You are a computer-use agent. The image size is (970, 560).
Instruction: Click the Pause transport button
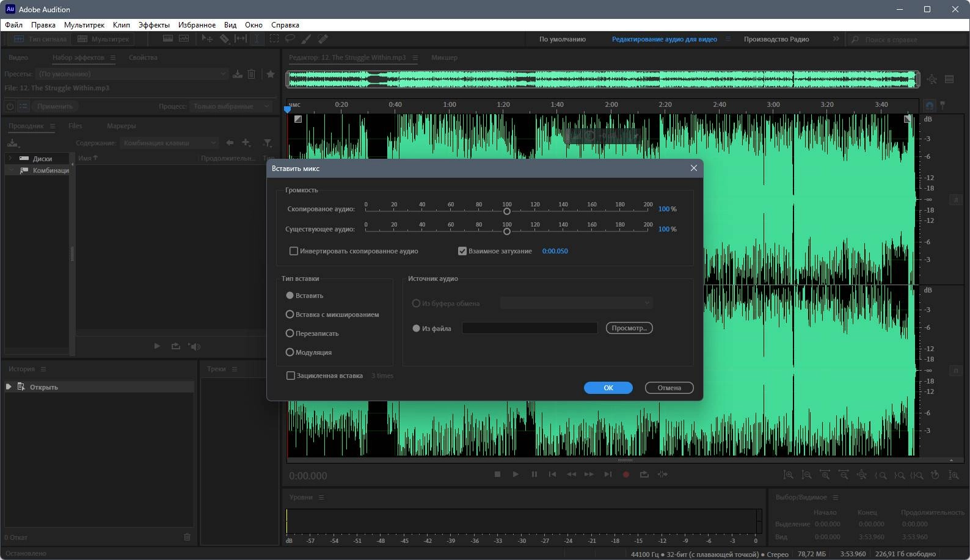pyautogui.click(x=534, y=475)
